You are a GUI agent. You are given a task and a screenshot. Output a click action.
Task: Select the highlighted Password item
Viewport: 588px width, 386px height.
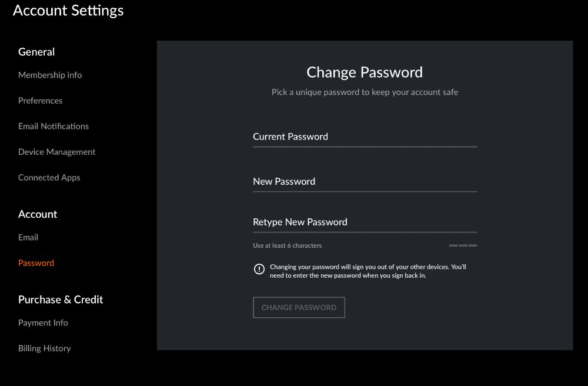(x=36, y=262)
